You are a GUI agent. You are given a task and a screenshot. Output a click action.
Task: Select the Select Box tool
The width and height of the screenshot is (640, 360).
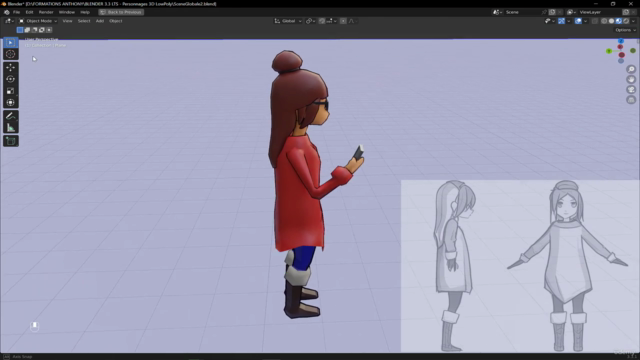click(11, 42)
